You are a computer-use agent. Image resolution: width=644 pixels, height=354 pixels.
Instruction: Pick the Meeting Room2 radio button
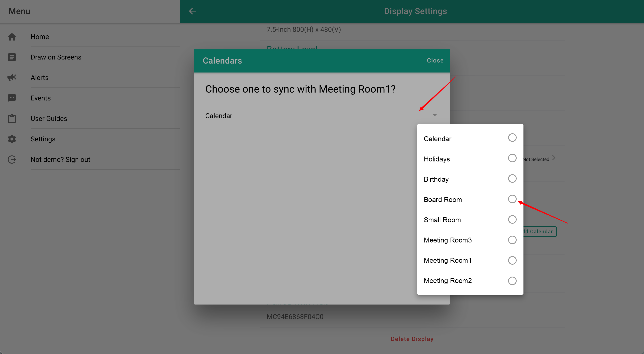point(512,281)
